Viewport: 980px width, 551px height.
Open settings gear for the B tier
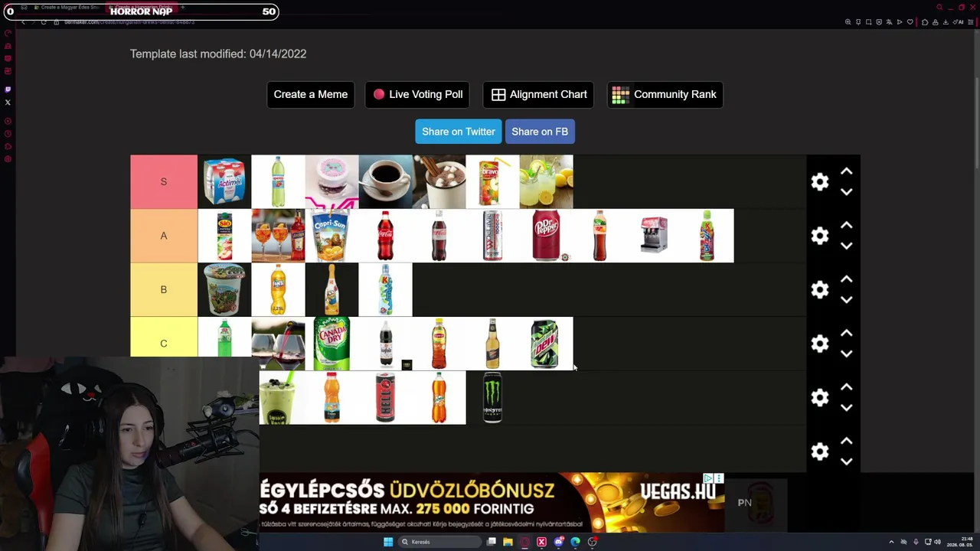[x=820, y=289]
